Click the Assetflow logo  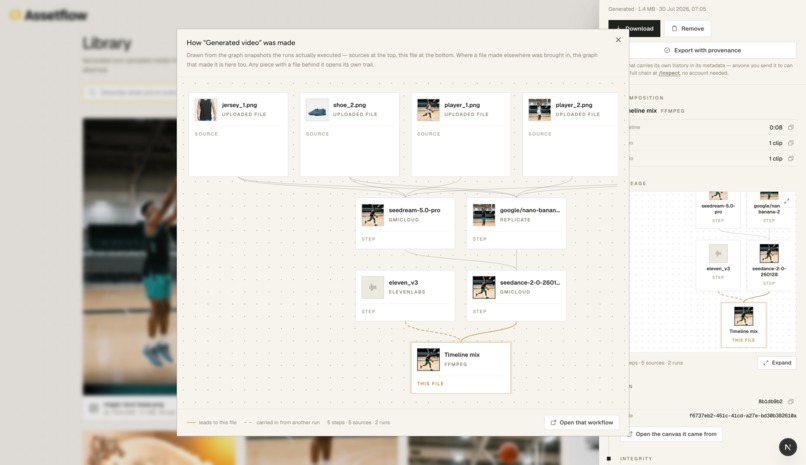pos(48,15)
